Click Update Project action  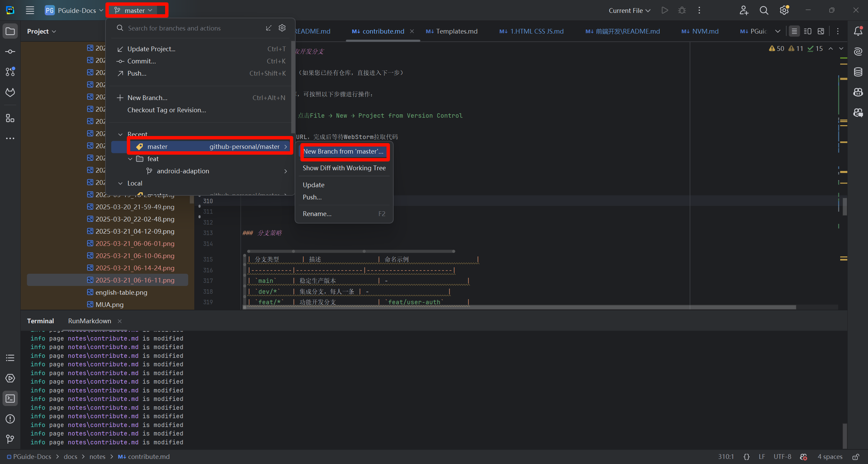(151, 49)
